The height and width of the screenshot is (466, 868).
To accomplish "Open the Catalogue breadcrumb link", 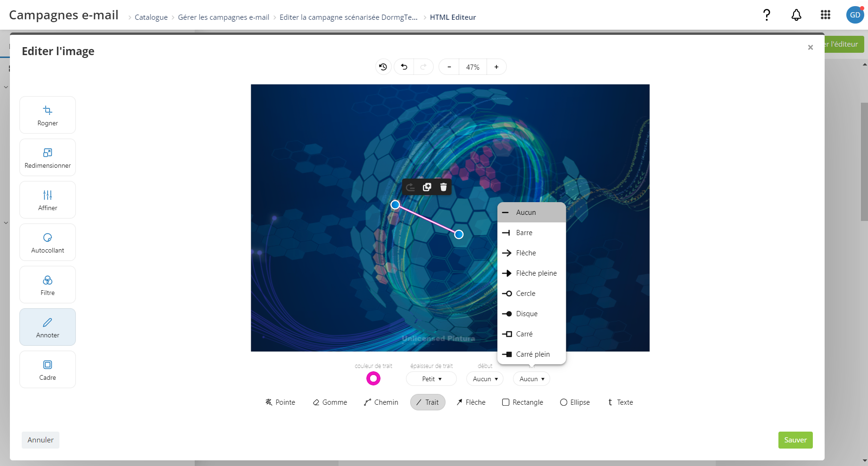I will tap(151, 17).
